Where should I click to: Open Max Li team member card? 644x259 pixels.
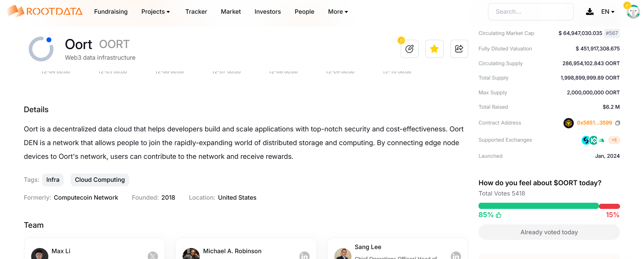pyautogui.click(x=95, y=249)
